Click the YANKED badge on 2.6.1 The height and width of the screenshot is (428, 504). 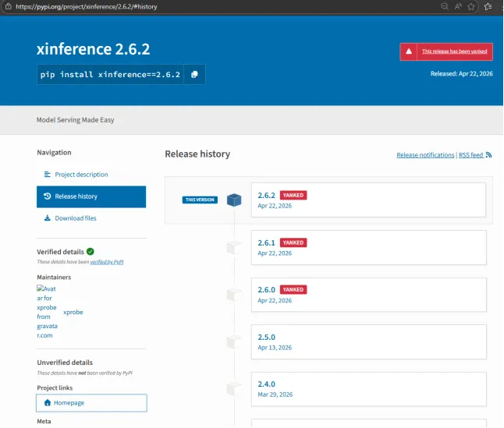pyautogui.click(x=293, y=242)
